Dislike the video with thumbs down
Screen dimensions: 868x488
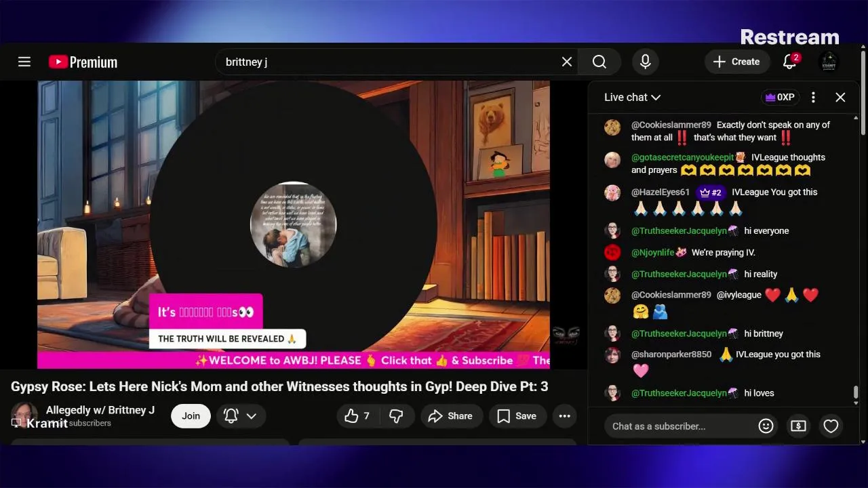[397, 416]
